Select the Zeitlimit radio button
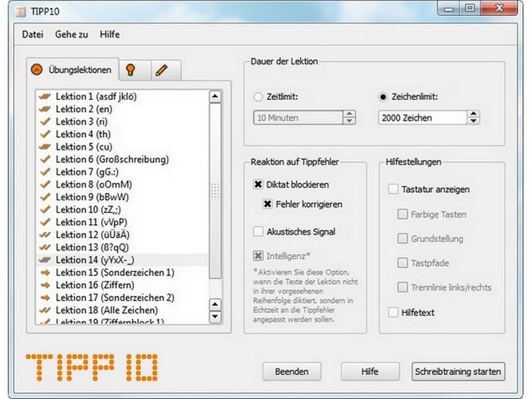The width and height of the screenshot is (532, 399). coord(258,97)
